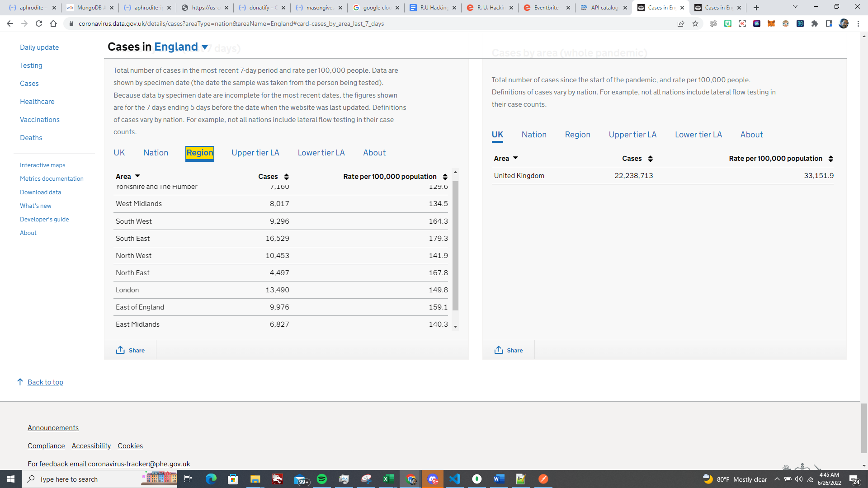Open Spotify from the taskbar
The width and height of the screenshot is (868, 488).
click(x=322, y=479)
